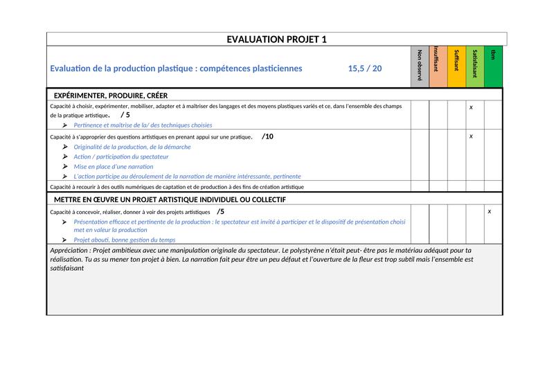Click the arrow bullet before "Projet abouti, bonne gestion"

65,239
